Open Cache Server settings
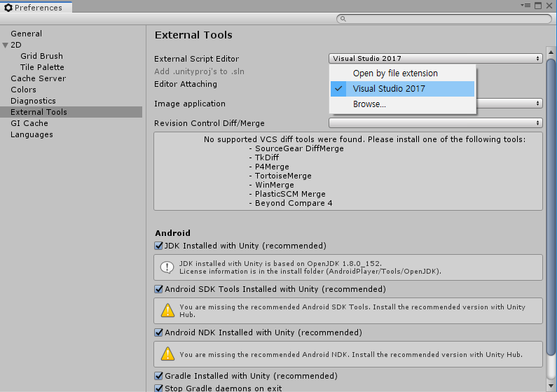Screen dimensions: 557x392 point(39,78)
